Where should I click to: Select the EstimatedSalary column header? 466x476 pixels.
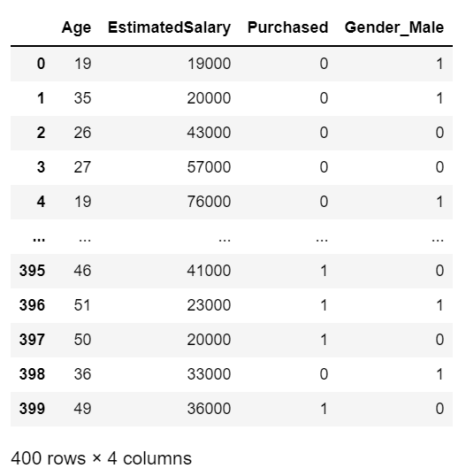coord(169,27)
